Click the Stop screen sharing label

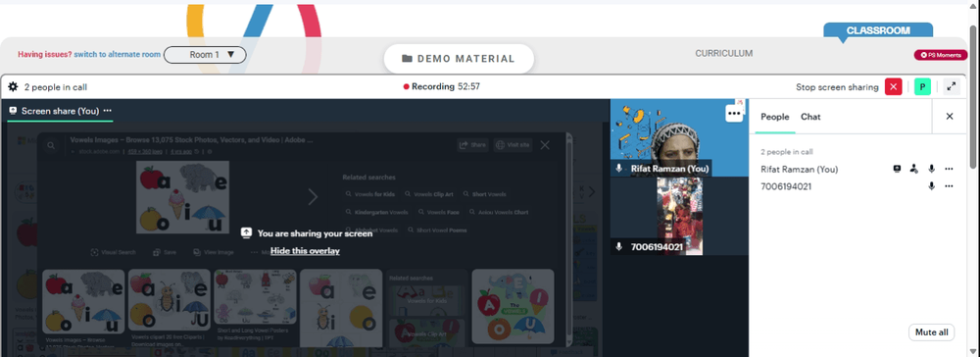point(837,87)
